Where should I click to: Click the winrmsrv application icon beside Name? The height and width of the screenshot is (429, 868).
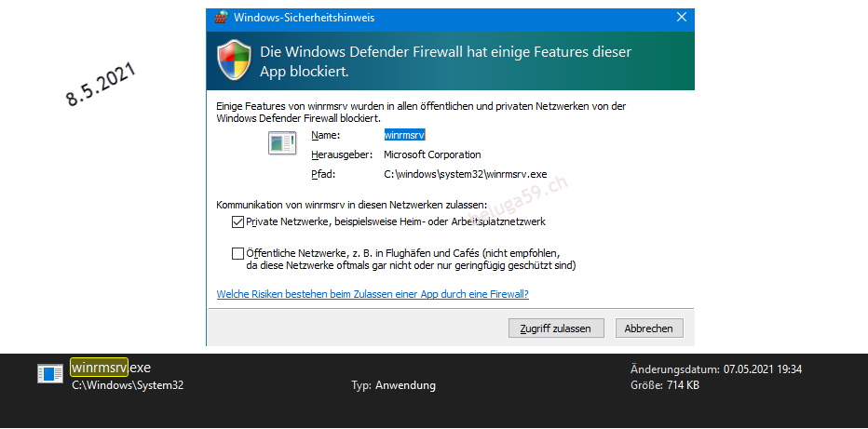282,143
